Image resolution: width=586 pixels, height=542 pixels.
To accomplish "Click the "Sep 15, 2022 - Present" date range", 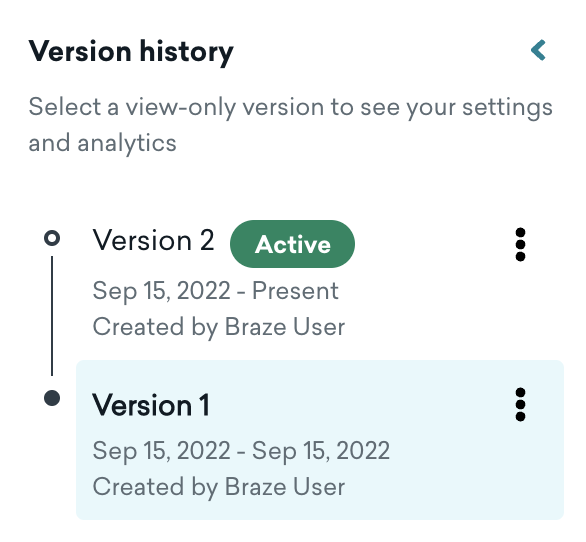I will point(215,291).
